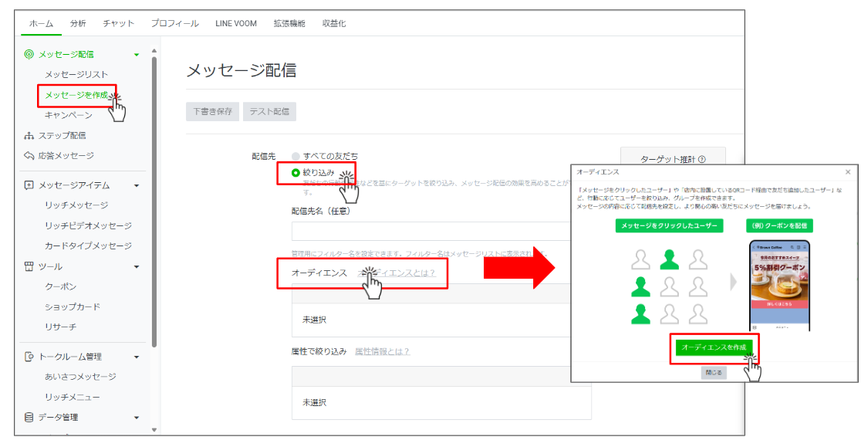Open the LINE VOOM tab
This screenshot has width=868, height=447.
(x=236, y=23)
